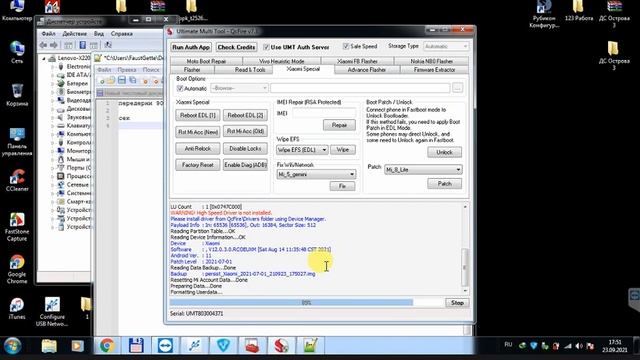
Task: Open the Nokia NB0 Flasher tab
Action: tap(431, 61)
